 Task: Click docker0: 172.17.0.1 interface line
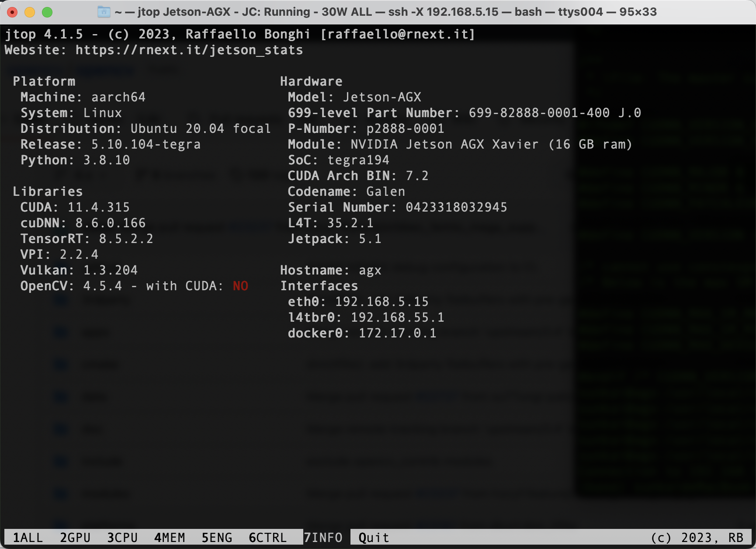tap(362, 333)
